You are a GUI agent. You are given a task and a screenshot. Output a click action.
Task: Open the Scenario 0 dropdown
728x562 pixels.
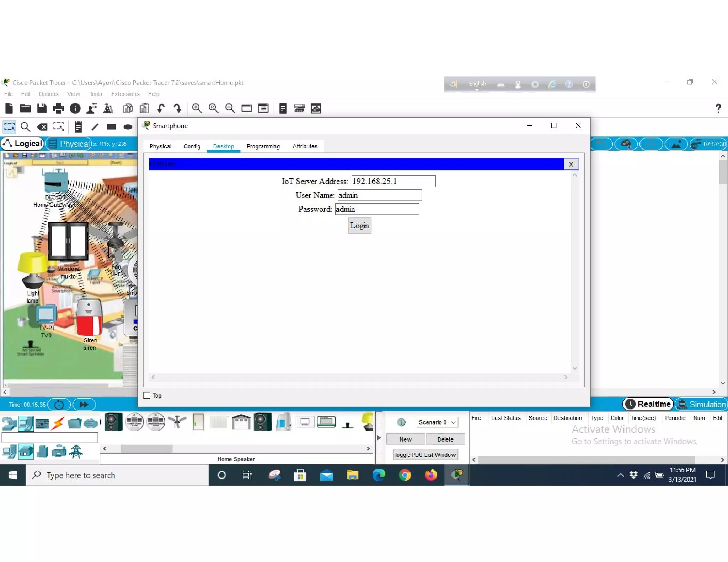click(x=437, y=422)
